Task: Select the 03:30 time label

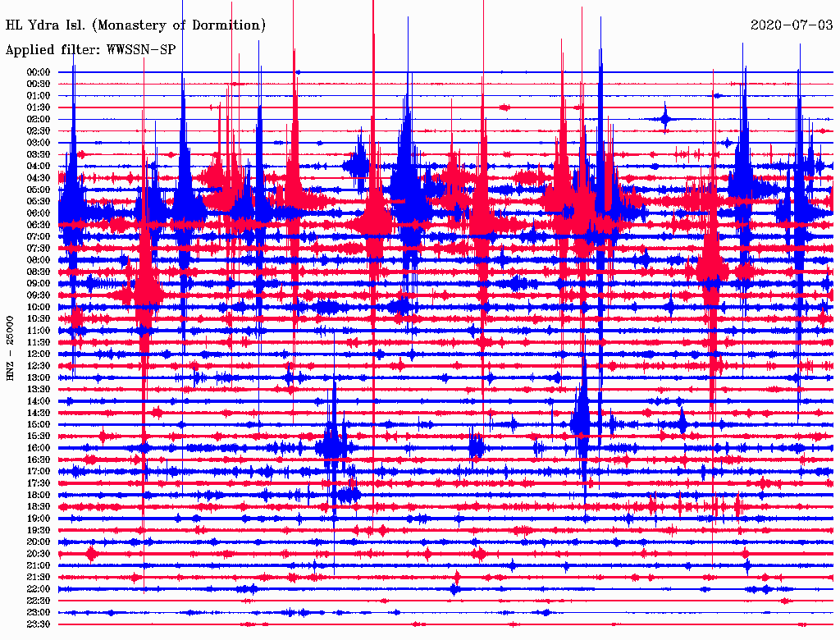Action: click(x=39, y=154)
